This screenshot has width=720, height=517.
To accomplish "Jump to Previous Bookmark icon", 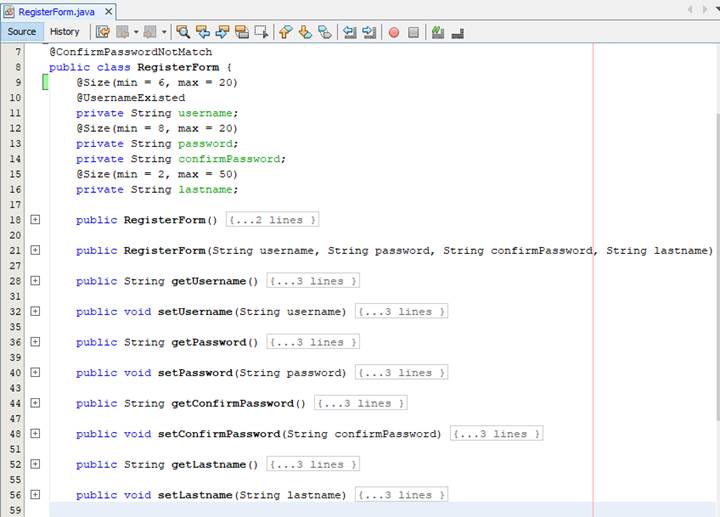I will 286,32.
